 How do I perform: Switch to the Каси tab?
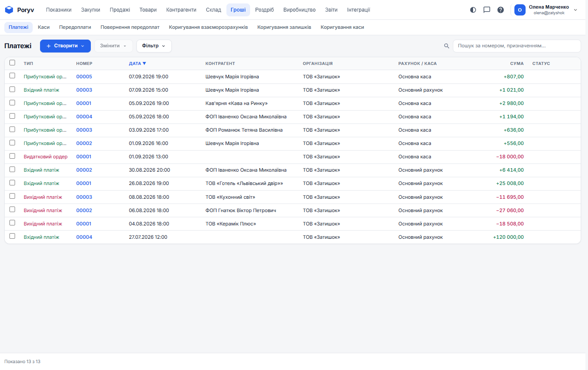coord(43,27)
